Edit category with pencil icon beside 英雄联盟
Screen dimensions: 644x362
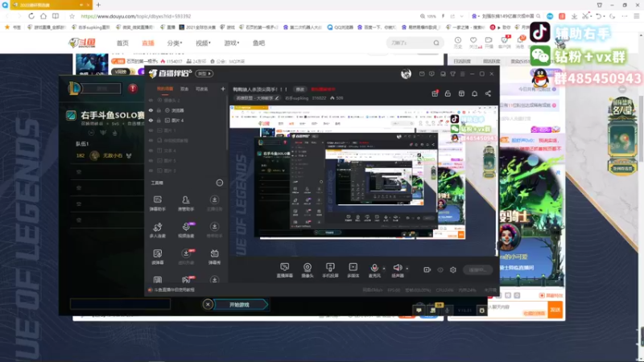[277, 98]
